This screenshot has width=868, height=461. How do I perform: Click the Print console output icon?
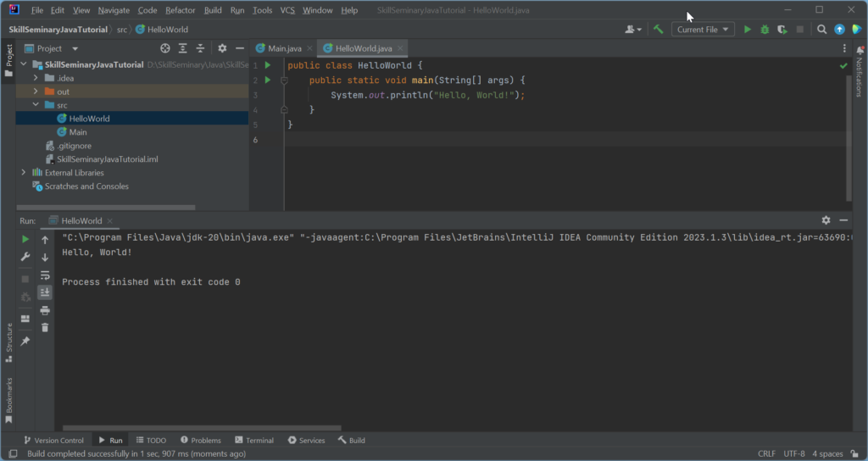(x=45, y=310)
